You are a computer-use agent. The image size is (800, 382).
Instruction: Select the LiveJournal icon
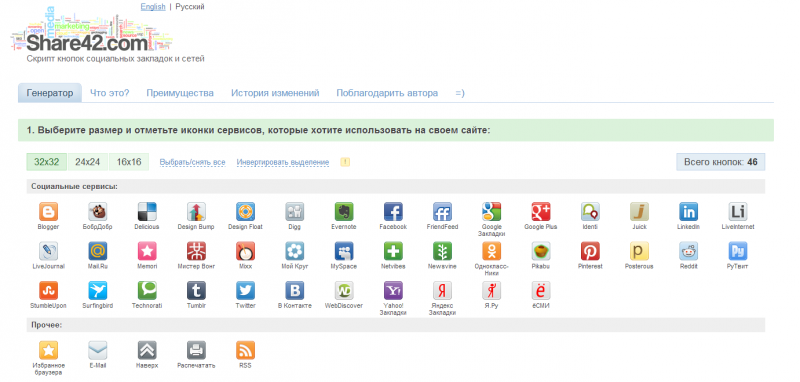tap(48, 251)
